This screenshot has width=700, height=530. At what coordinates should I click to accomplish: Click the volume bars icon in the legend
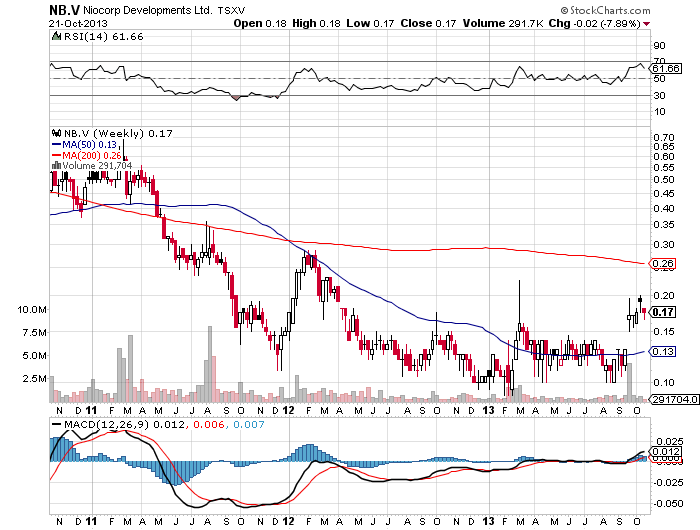(56, 165)
